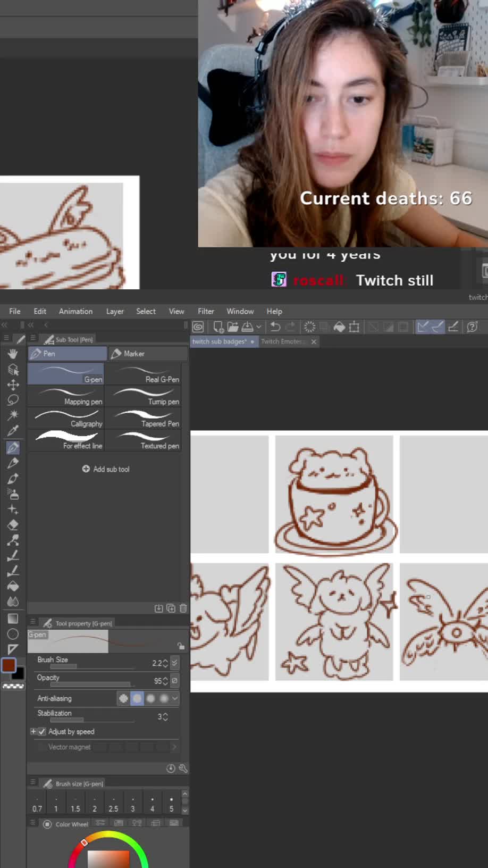Open Opacity dynamics settings button
The image size is (488, 868).
click(x=174, y=681)
